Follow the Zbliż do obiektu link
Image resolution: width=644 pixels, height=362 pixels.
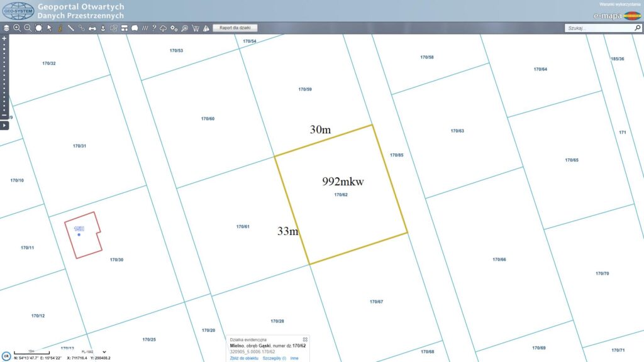pos(244,358)
